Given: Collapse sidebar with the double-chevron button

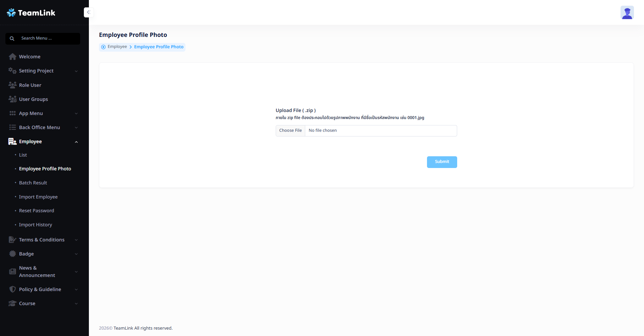Looking at the screenshot, I should pyautogui.click(x=89, y=12).
